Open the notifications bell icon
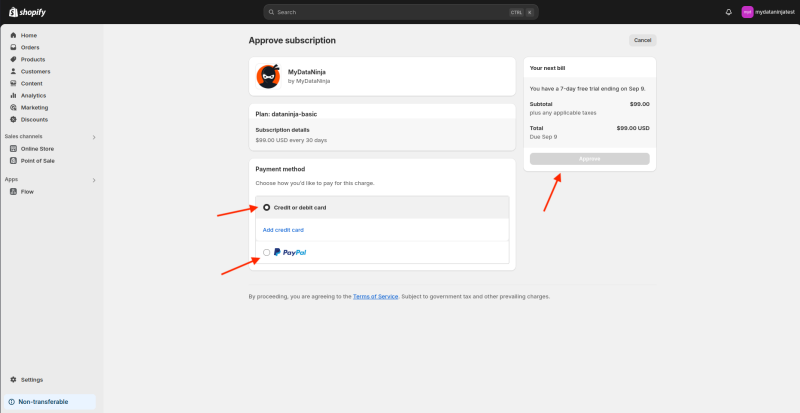Viewport: 800px width, 413px height. click(x=728, y=12)
